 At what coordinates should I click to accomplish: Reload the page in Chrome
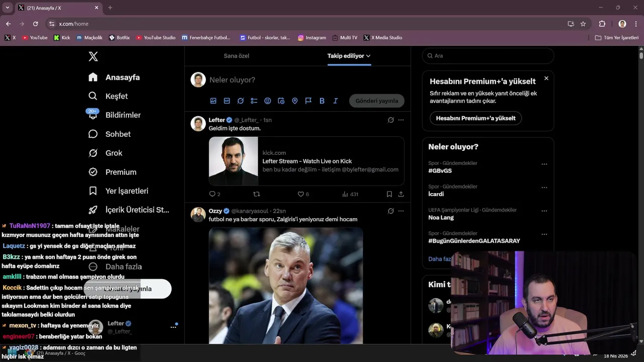click(x=35, y=24)
